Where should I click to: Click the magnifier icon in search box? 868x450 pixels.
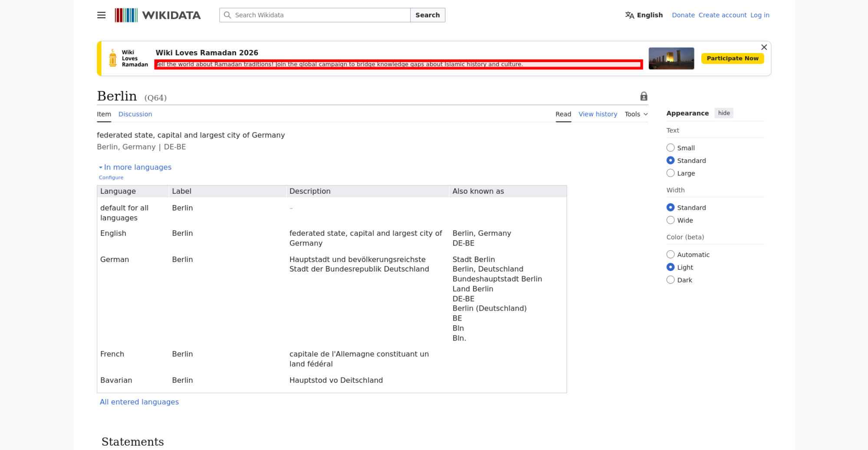(x=227, y=15)
